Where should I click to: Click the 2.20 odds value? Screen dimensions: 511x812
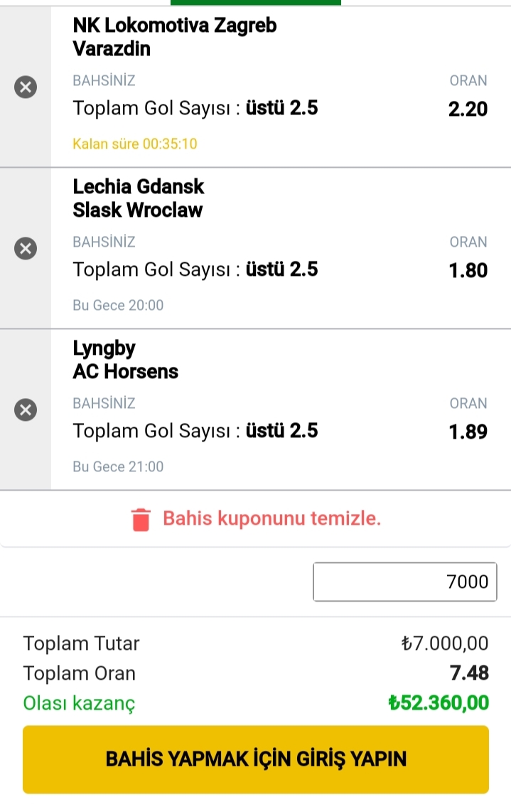click(x=468, y=109)
